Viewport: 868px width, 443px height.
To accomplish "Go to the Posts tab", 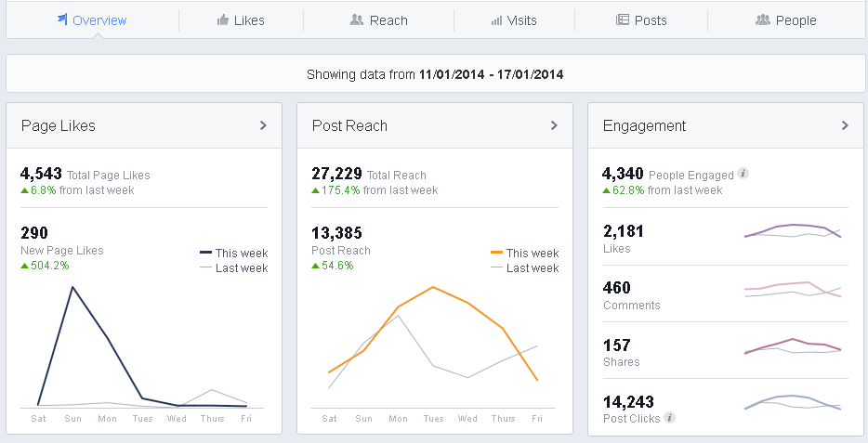I will coord(641,20).
